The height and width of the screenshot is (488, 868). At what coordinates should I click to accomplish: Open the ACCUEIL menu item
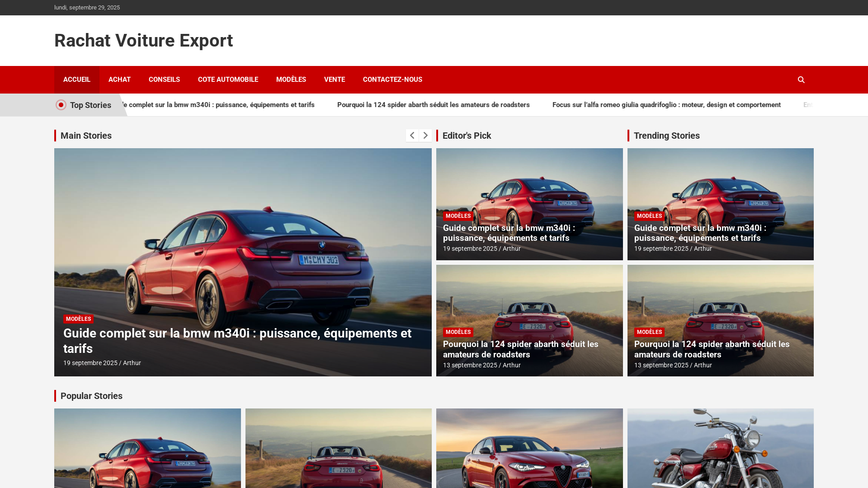tap(77, 80)
